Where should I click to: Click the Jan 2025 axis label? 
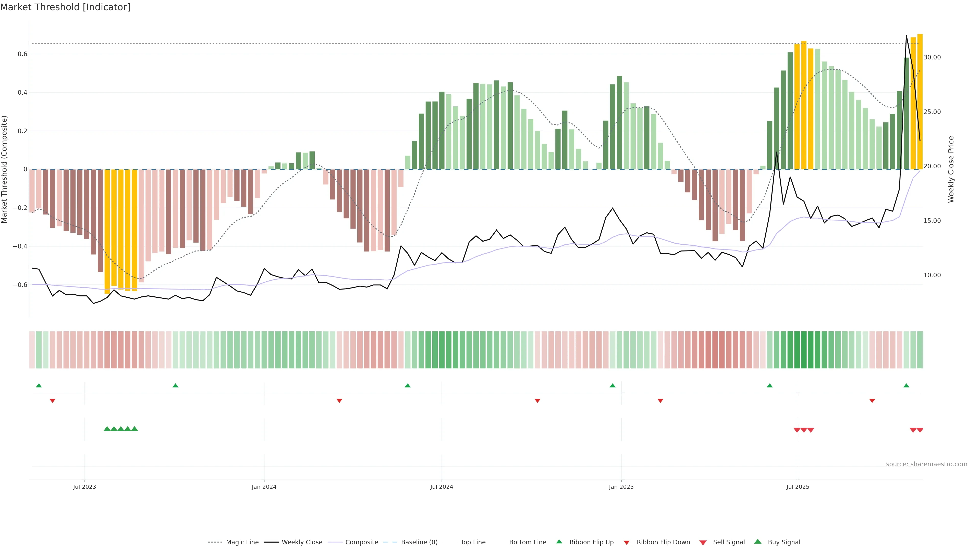(x=621, y=487)
